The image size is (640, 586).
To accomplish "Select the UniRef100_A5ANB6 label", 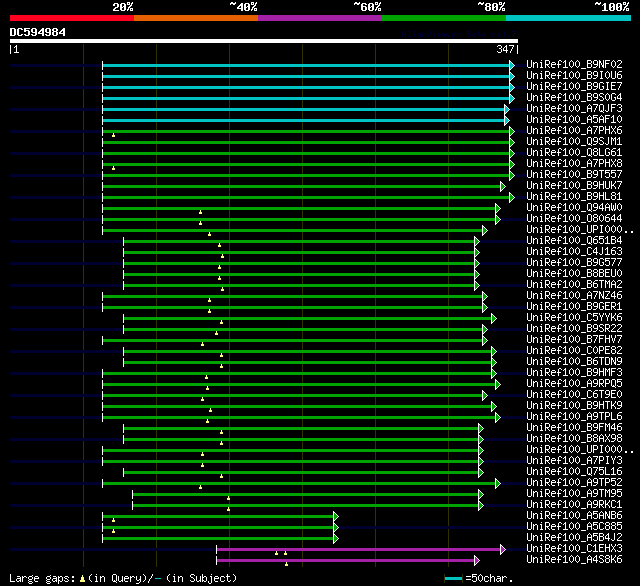I will click(x=574, y=516).
